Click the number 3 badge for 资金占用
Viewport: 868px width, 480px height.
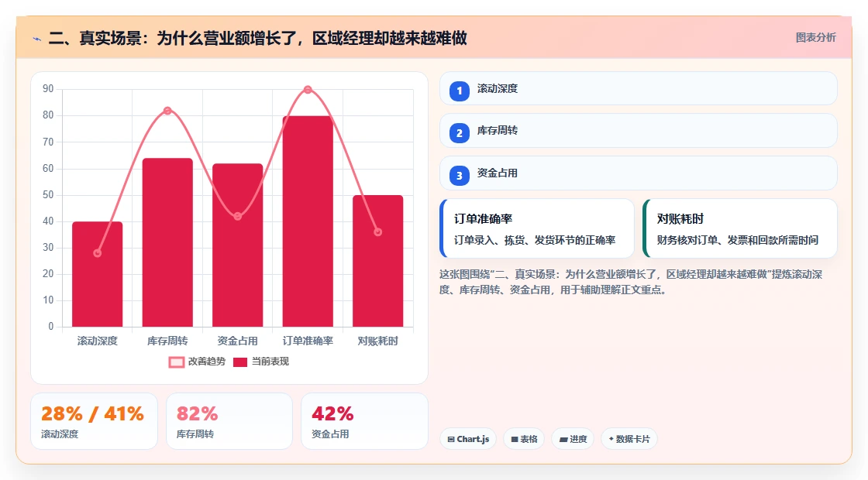(x=460, y=175)
